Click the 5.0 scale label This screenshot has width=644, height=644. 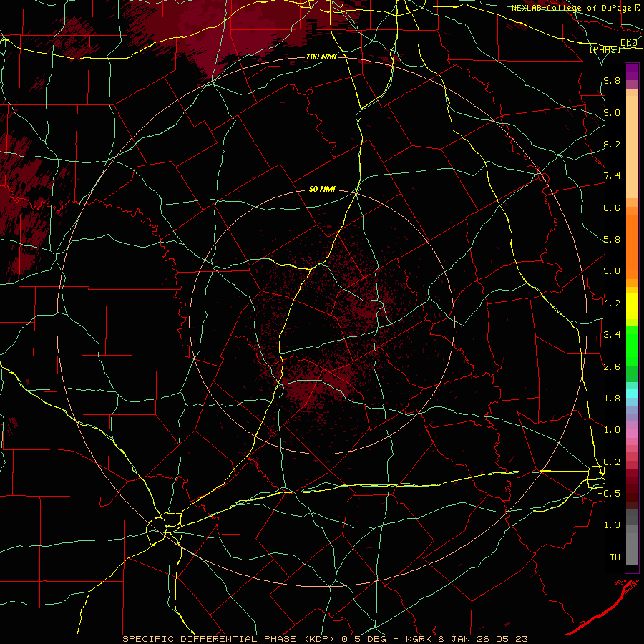pos(612,271)
